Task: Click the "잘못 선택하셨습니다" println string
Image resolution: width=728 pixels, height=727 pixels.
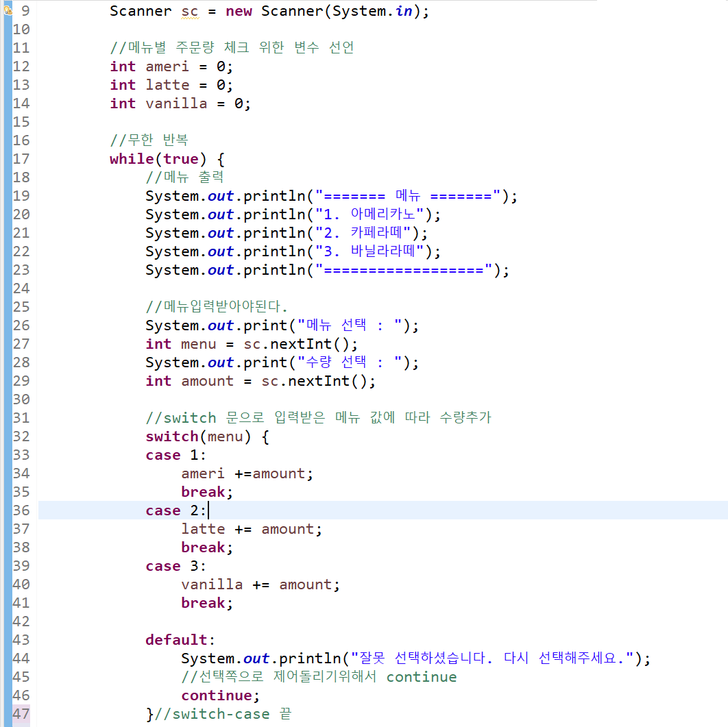Action: (x=492, y=658)
